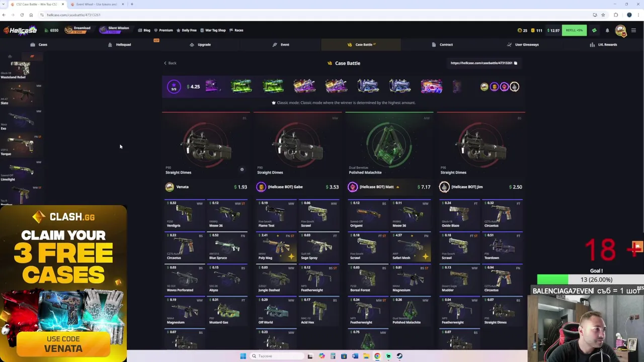Click the Clash.gg free cases ad
The width and height of the screenshot is (644, 362).
point(63,283)
